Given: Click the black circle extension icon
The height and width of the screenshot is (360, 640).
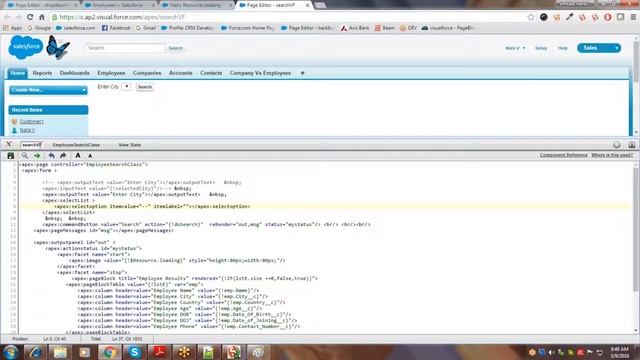Looking at the screenshot, I should [544, 17].
